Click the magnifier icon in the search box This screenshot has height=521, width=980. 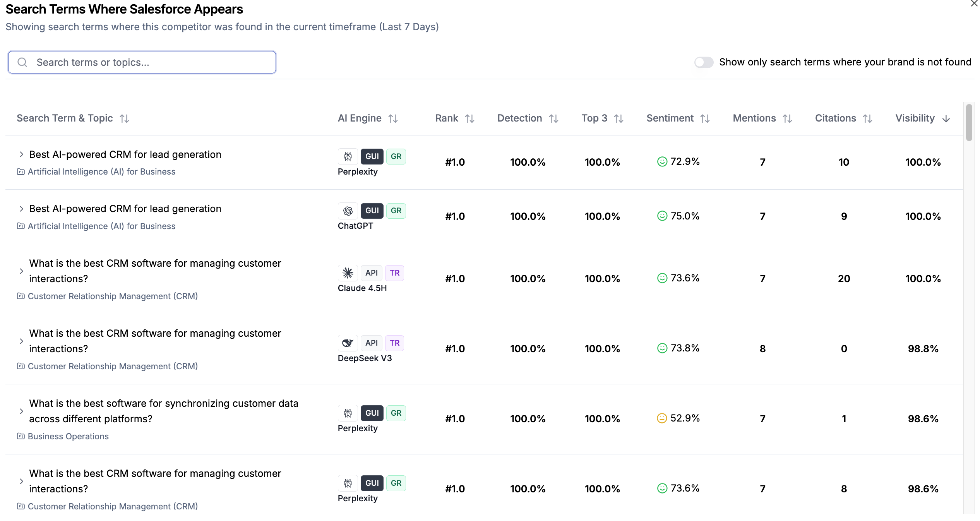click(x=22, y=62)
